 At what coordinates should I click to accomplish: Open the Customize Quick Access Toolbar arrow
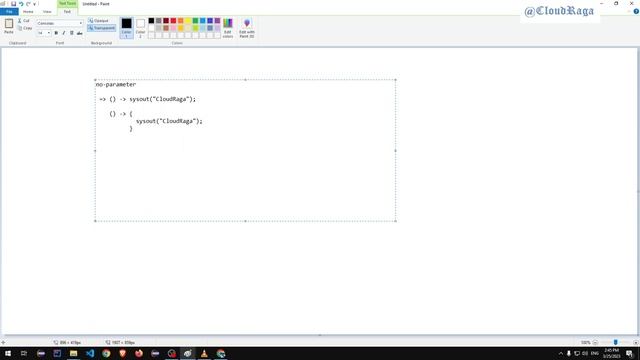click(34, 4)
